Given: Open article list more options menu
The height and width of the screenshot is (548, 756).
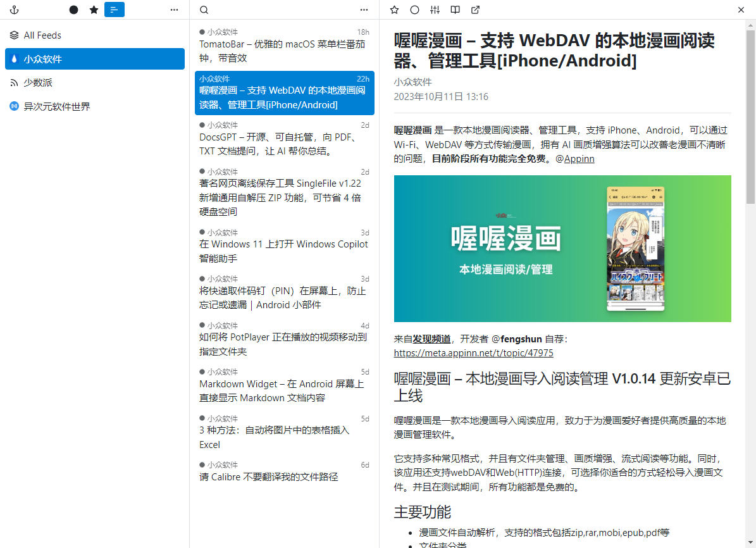Looking at the screenshot, I should (364, 9).
